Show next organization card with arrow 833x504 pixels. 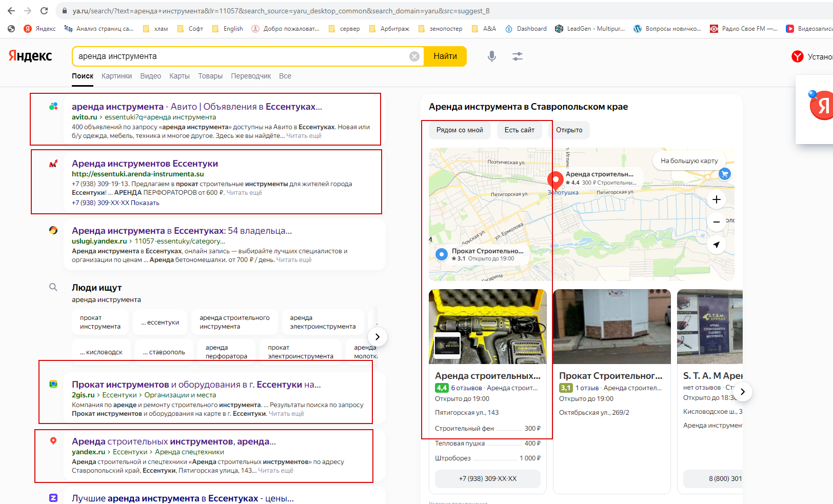pyautogui.click(x=742, y=392)
